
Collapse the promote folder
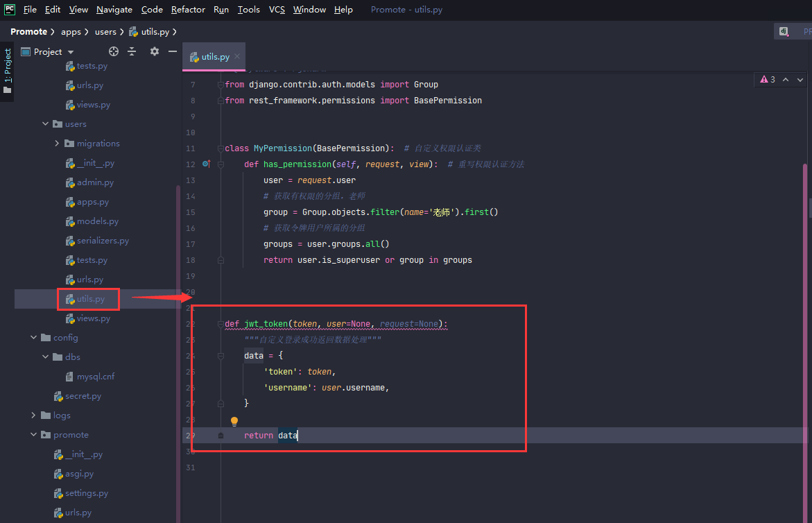pos(34,434)
